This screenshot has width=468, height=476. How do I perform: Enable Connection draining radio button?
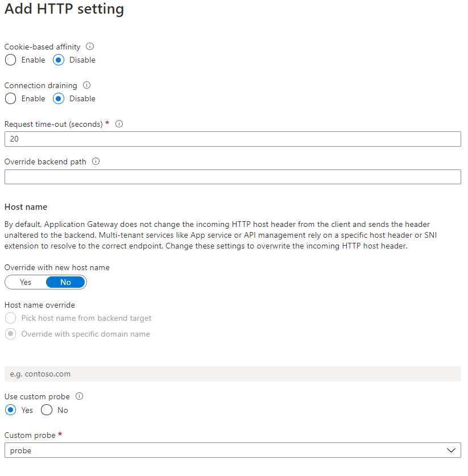tap(10, 98)
